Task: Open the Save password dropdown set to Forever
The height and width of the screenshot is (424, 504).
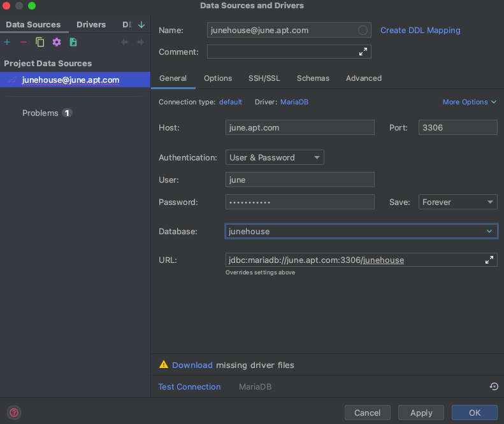Action: [457, 202]
